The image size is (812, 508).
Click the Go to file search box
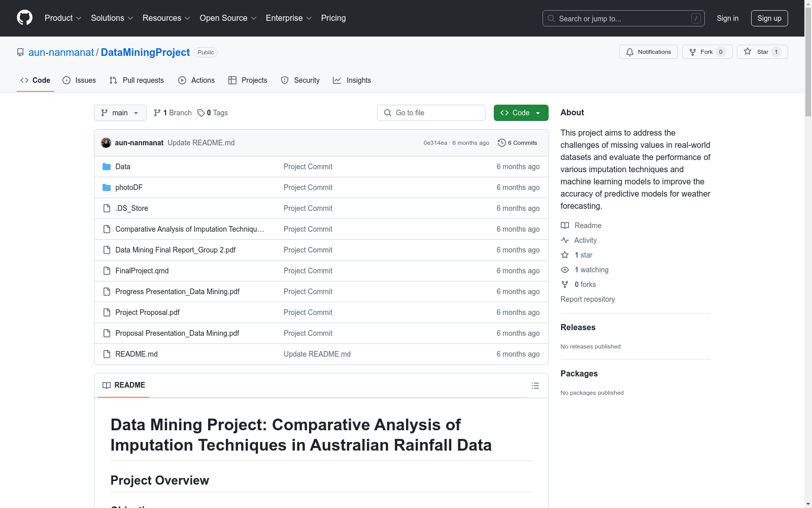coord(431,113)
